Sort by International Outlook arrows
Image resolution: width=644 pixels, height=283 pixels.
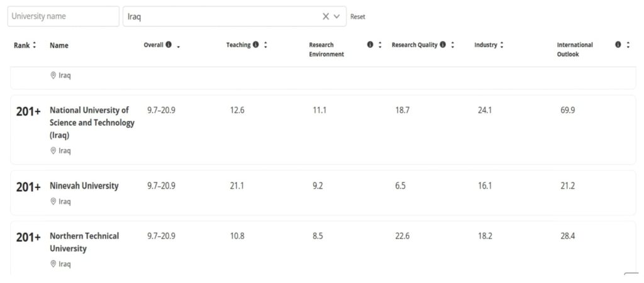(628, 45)
